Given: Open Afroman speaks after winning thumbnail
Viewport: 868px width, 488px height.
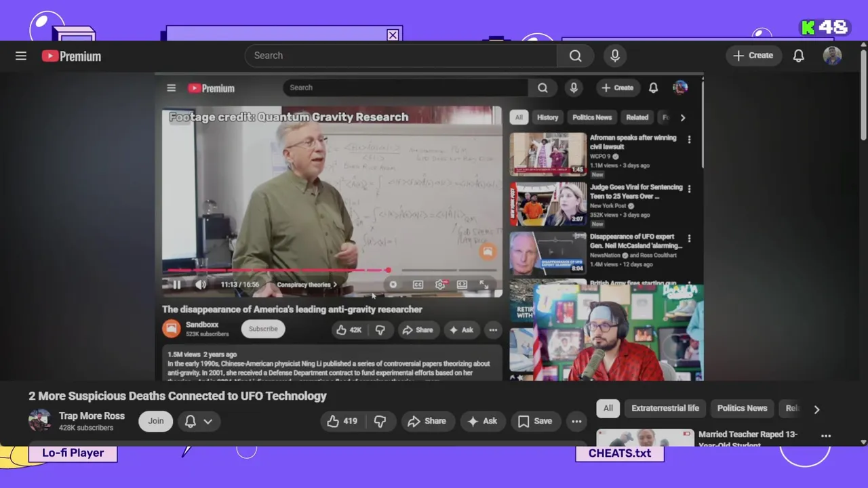Looking at the screenshot, I should pos(548,154).
